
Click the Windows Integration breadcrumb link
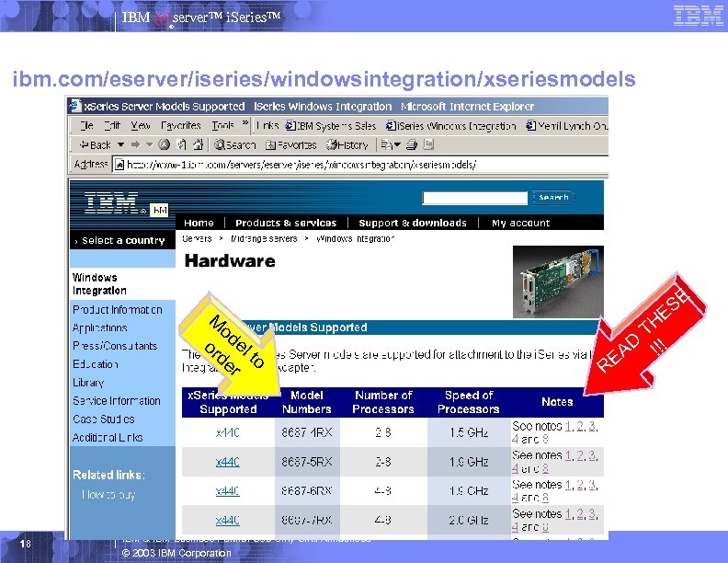355,238
